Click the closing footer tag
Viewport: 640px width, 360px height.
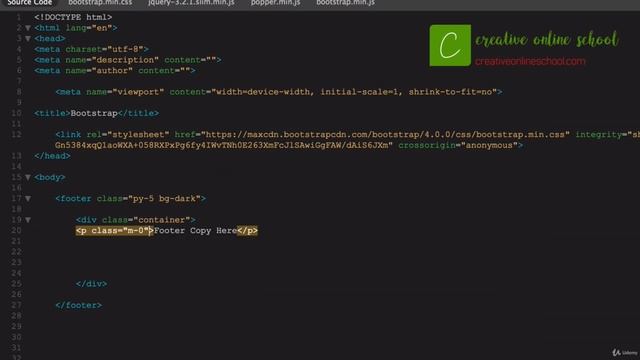coord(78,305)
